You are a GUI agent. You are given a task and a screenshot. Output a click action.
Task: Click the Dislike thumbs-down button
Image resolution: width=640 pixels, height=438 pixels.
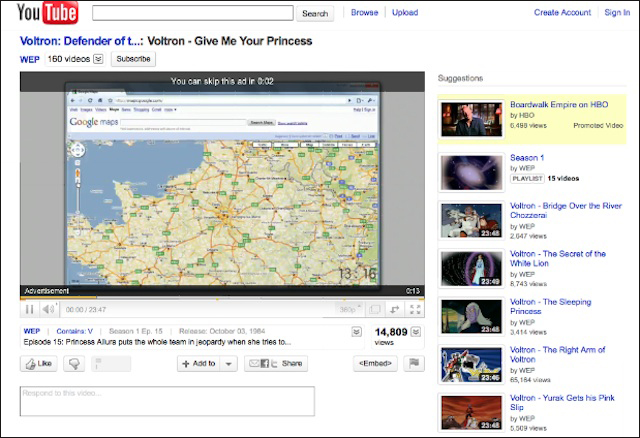pyautogui.click(x=74, y=363)
